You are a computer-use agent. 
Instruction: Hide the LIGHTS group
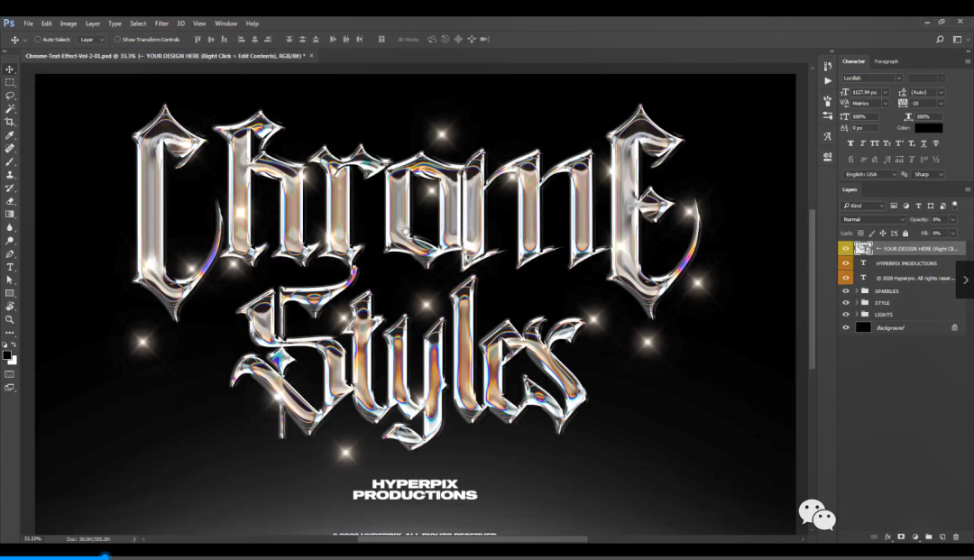pos(845,315)
